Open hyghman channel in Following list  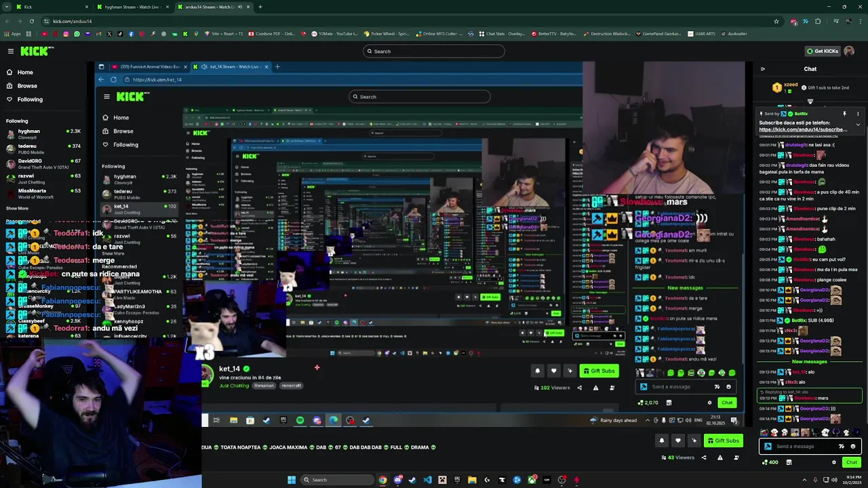pyautogui.click(x=43, y=134)
